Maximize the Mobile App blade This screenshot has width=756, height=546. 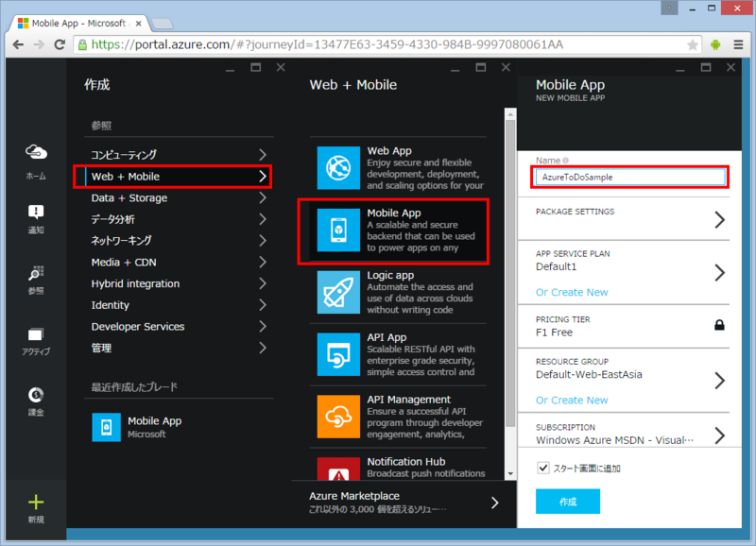pyautogui.click(x=706, y=67)
